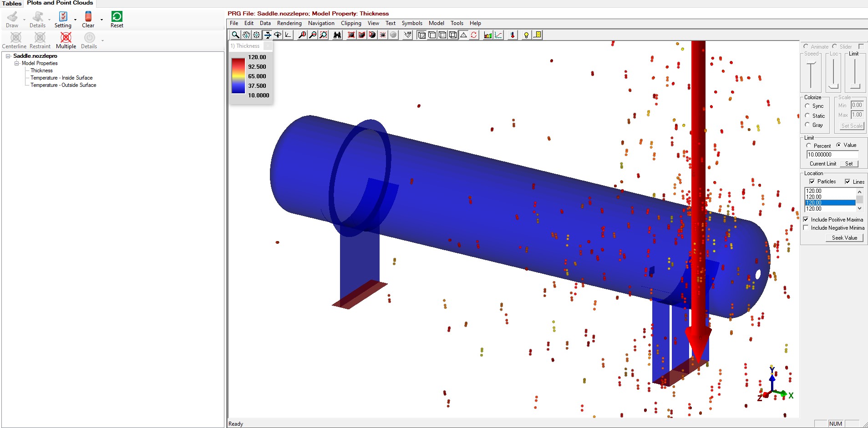Collapse the Model Properties tree node
868x428 pixels.
17,63
